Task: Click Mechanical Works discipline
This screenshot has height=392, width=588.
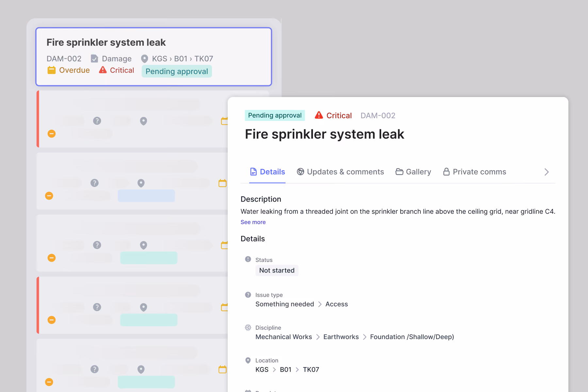Action: tap(284, 337)
